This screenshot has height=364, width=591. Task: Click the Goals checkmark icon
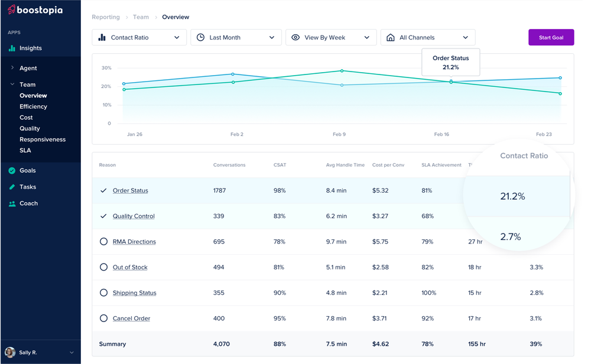pos(12,171)
